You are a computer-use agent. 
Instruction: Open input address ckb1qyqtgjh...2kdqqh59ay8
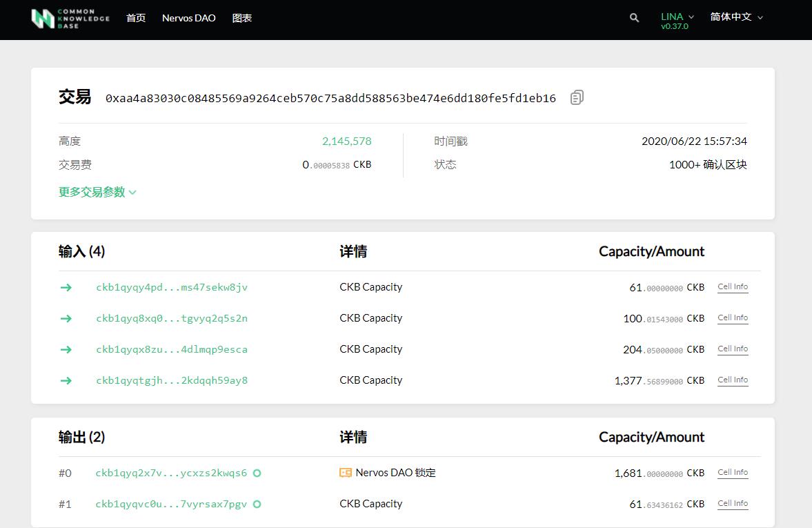click(x=171, y=380)
